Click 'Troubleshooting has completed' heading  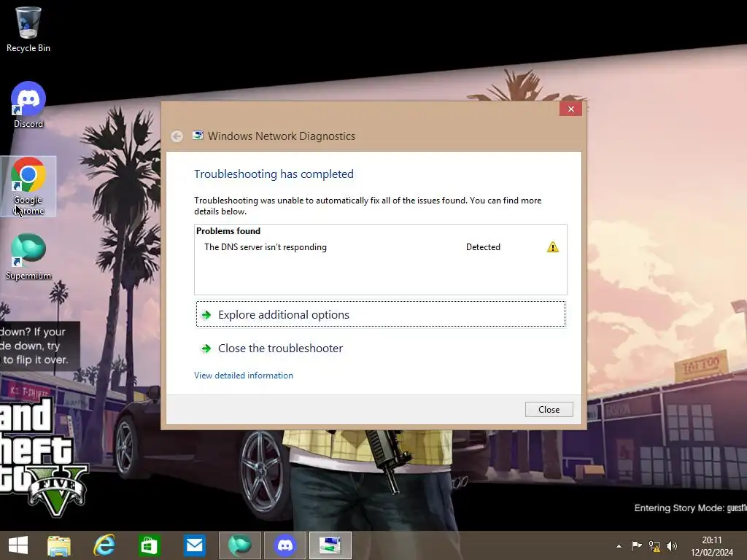(x=274, y=174)
